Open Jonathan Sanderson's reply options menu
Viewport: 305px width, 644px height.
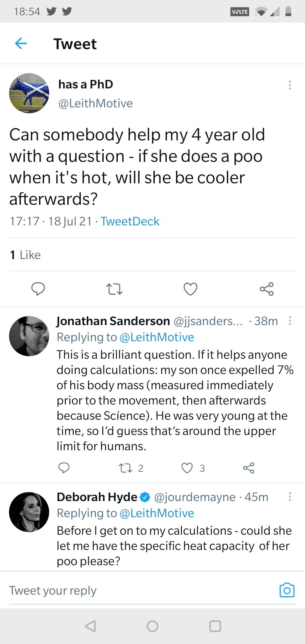point(290,321)
